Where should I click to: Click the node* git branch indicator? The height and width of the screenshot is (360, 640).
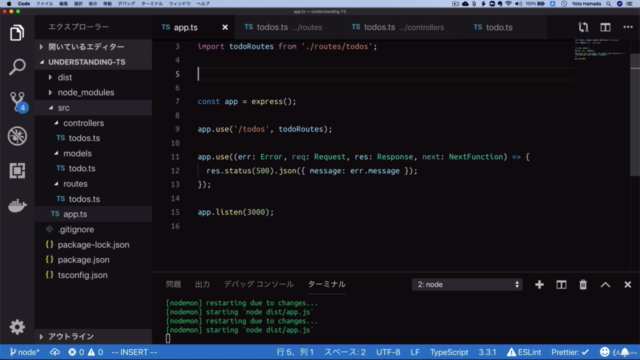click(x=24, y=352)
